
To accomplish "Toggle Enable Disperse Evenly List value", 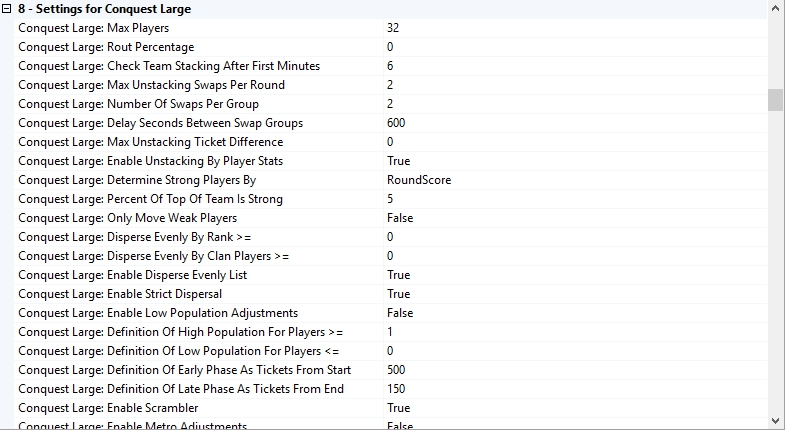I will coord(398,275).
